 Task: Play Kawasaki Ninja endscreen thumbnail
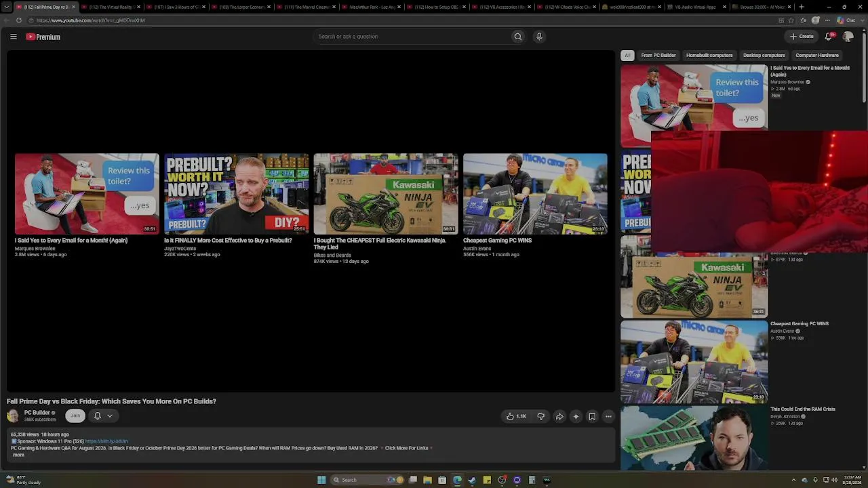coord(386,194)
